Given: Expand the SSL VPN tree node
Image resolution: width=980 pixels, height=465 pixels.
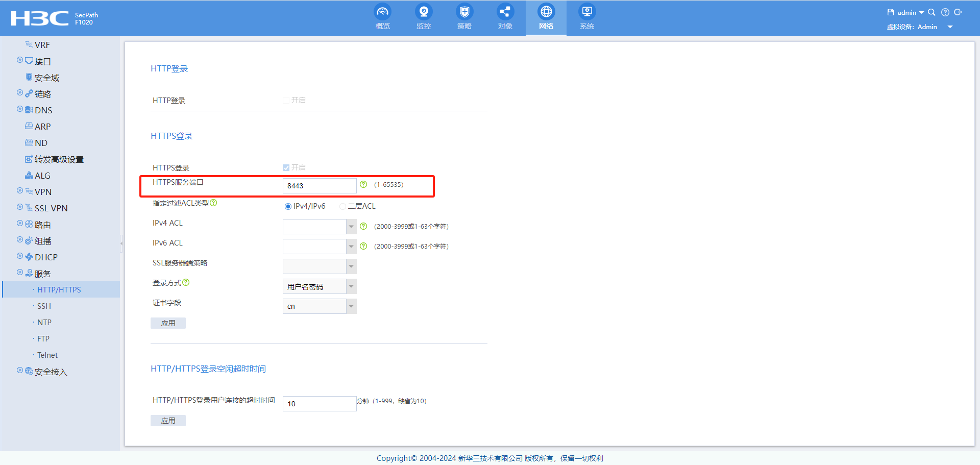Looking at the screenshot, I should tap(20, 207).
